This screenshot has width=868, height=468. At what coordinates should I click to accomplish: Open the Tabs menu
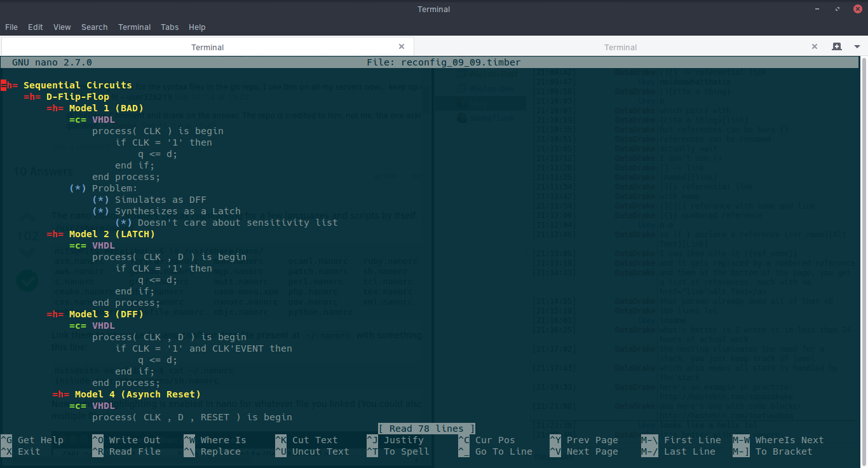coord(170,27)
